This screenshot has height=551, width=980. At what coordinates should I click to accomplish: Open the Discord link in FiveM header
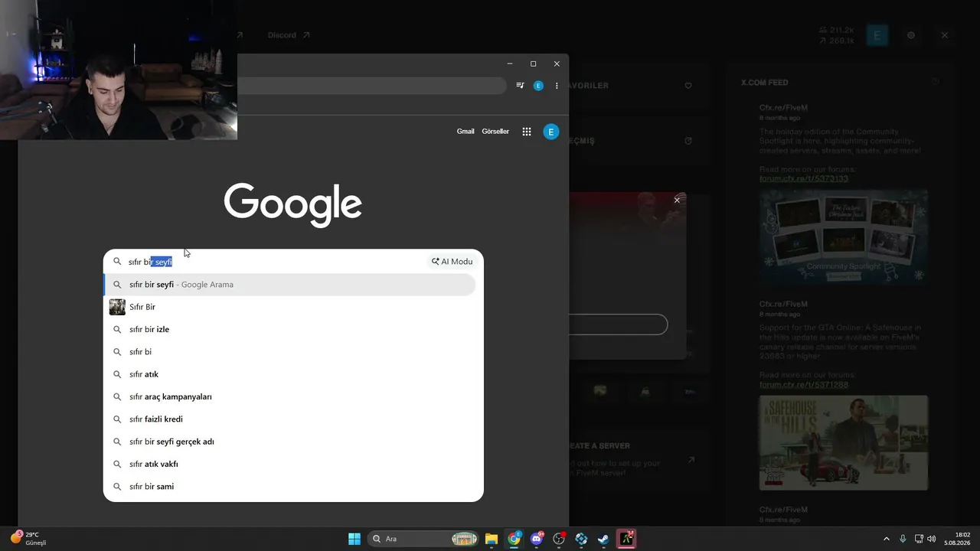click(x=289, y=35)
